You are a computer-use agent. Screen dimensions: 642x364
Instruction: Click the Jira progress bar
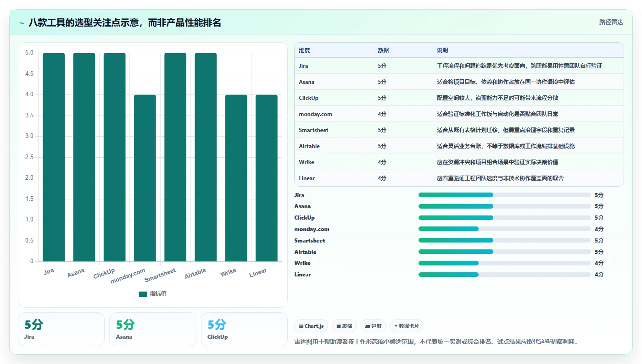click(x=505, y=195)
